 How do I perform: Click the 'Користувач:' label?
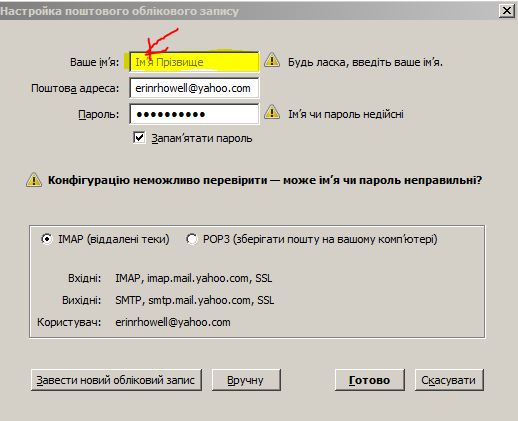(69, 322)
